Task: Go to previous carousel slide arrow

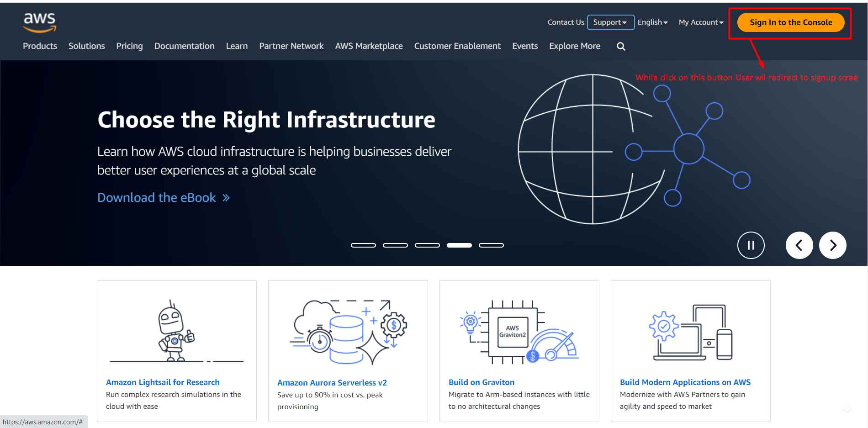Action: (x=799, y=245)
